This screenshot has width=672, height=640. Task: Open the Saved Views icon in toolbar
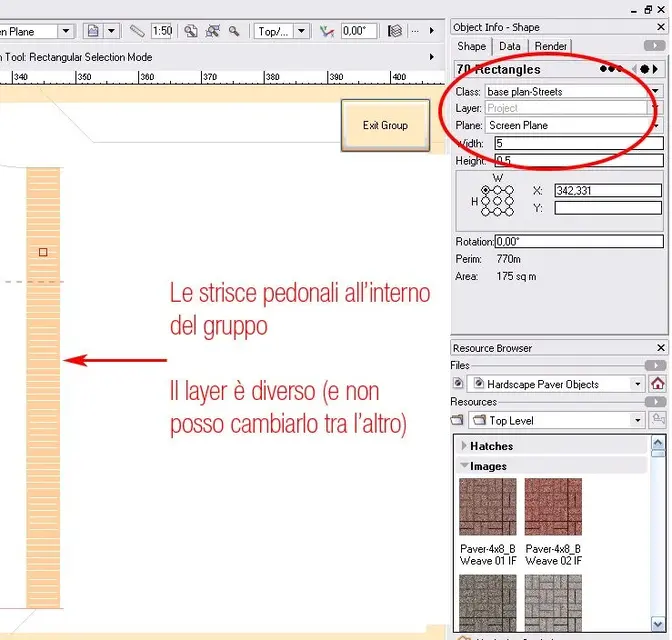pos(93,31)
